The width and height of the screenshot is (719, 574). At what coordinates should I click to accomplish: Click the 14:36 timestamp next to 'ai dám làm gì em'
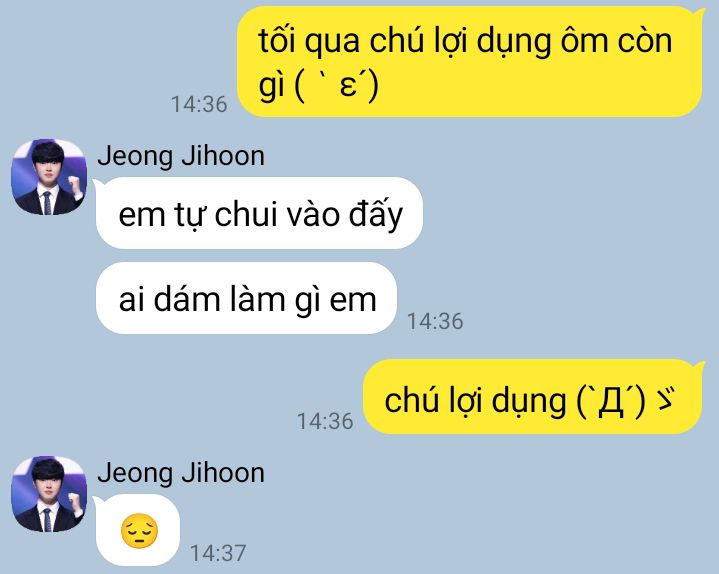(435, 321)
